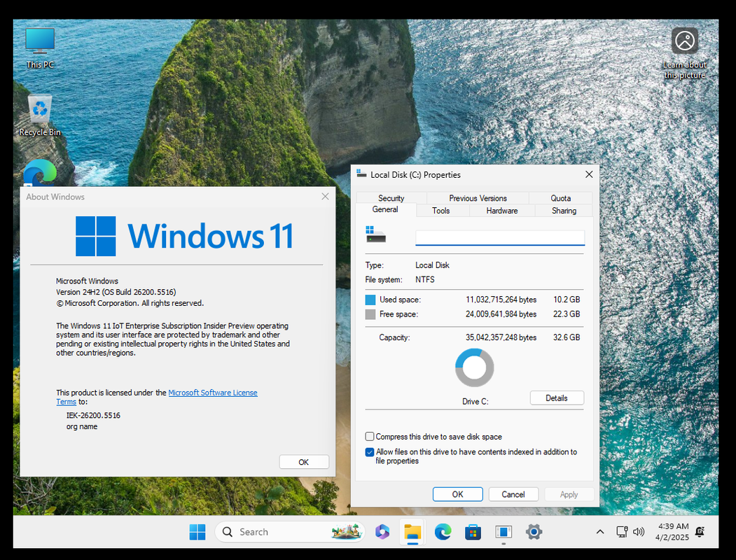Close the About Windows dialog
Viewport: 736px width, 560px height.
(325, 197)
